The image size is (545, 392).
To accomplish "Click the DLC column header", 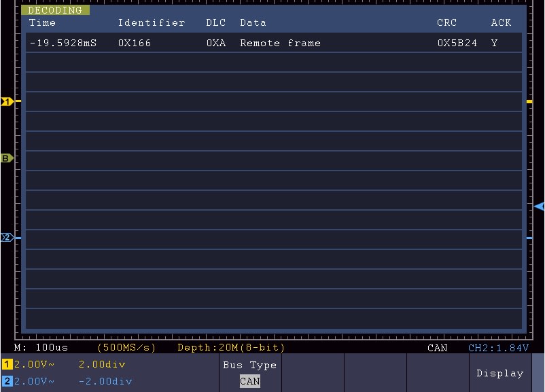I will pos(216,22).
